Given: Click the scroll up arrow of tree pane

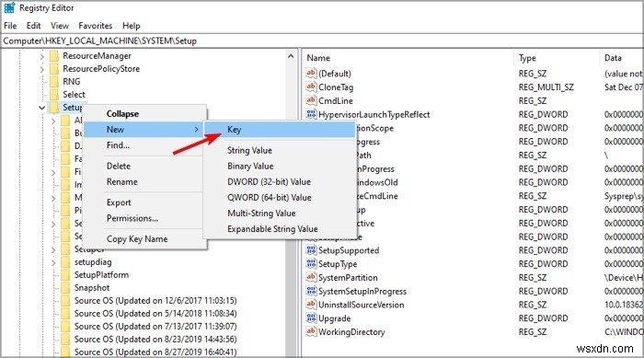Looking at the screenshot, I should (291, 56).
